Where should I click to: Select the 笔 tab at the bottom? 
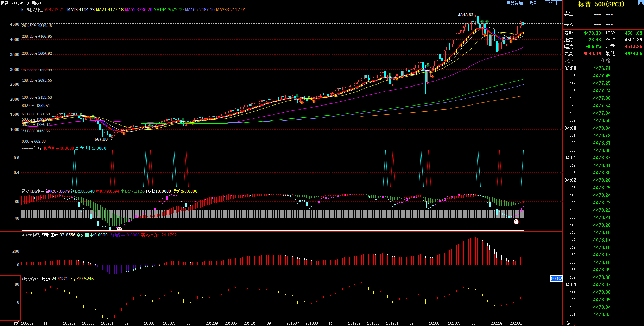coord(569,323)
